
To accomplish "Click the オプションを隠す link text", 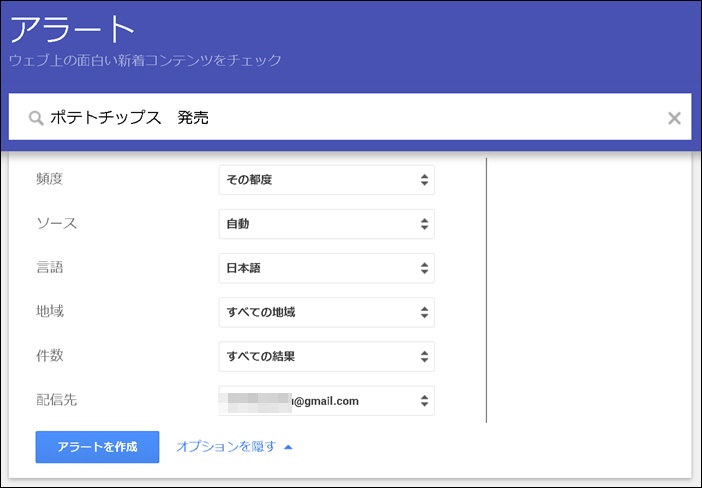I will coord(226,447).
